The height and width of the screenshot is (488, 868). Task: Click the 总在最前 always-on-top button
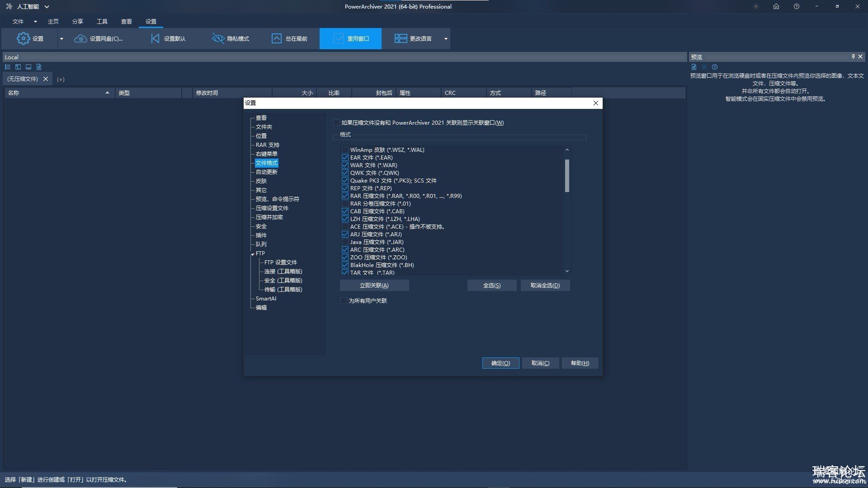tap(289, 38)
